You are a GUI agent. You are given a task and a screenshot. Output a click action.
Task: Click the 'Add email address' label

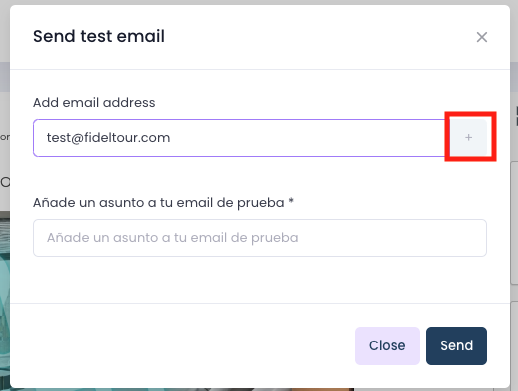(94, 103)
